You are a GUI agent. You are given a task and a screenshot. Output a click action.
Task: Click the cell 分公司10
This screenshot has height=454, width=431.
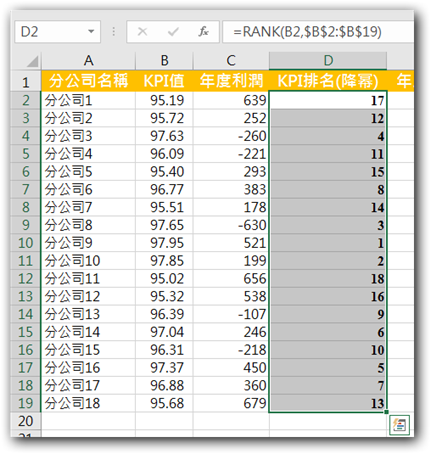tap(88, 261)
